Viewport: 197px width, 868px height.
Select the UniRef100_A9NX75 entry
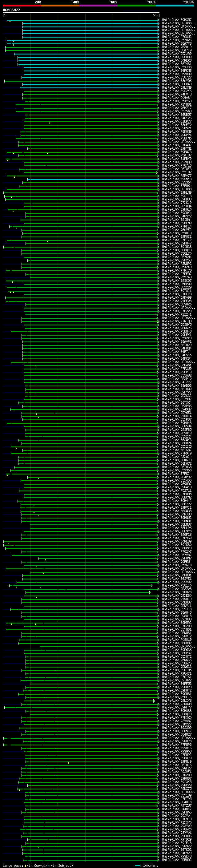point(177,789)
